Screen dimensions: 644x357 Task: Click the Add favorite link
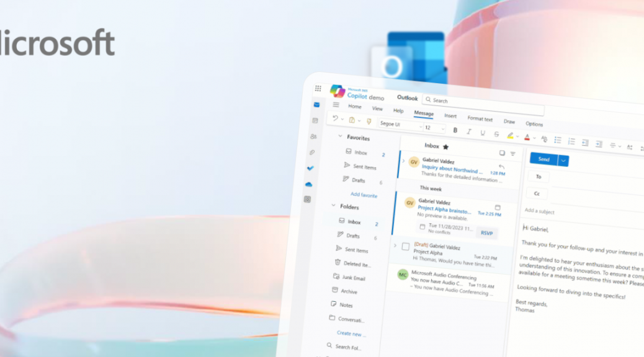364,195
